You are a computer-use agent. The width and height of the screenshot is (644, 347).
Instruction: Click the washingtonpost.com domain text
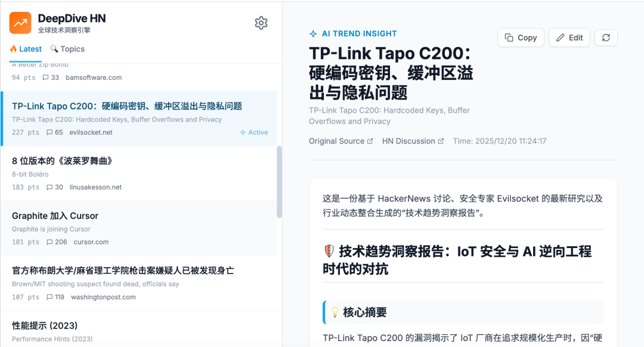click(x=103, y=298)
